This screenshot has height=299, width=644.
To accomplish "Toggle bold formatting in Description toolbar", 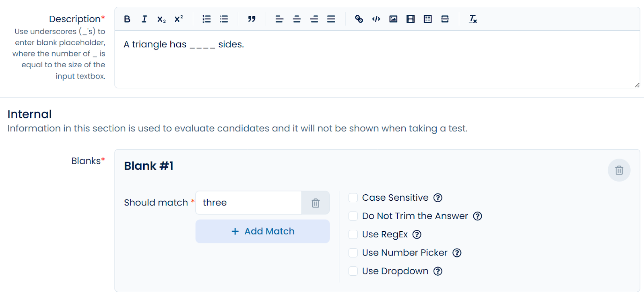I will [x=127, y=19].
